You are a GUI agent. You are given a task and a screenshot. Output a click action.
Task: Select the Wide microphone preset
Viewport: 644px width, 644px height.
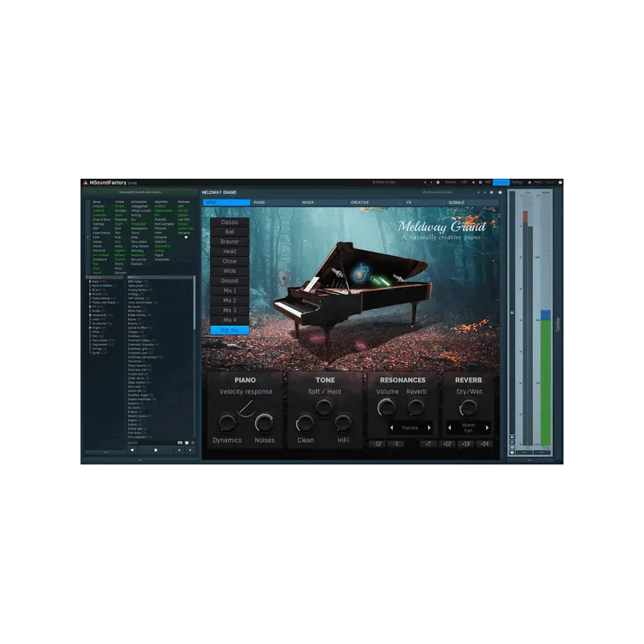229,271
